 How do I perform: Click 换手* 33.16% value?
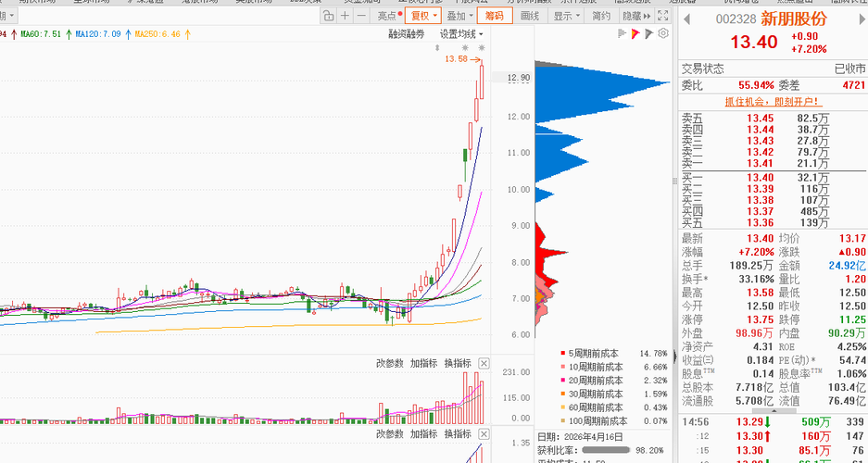tap(757, 278)
